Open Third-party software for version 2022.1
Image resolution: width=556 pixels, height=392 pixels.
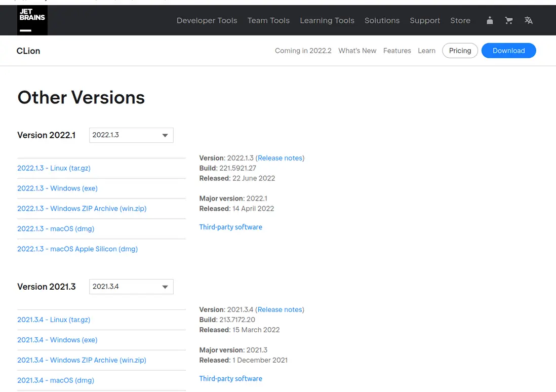230,227
